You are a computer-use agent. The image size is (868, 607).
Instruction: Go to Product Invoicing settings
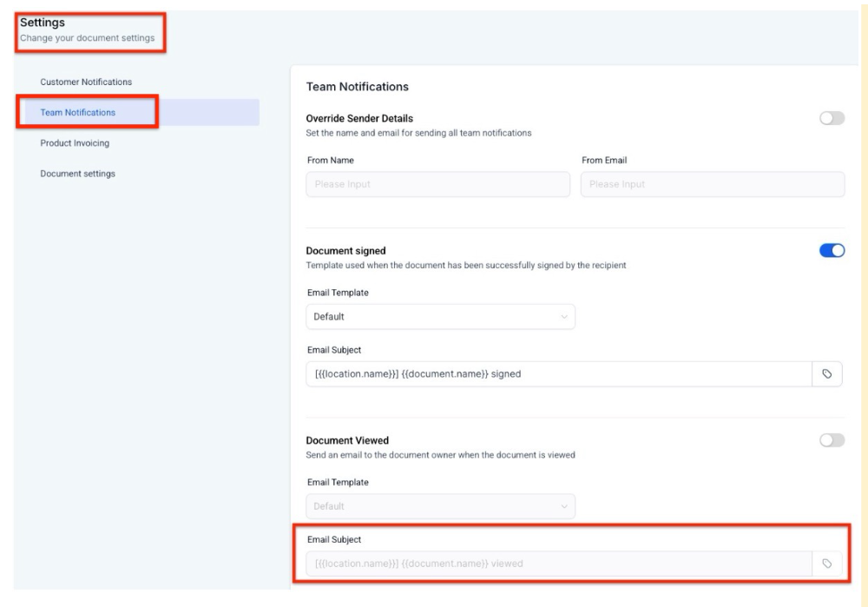(75, 143)
